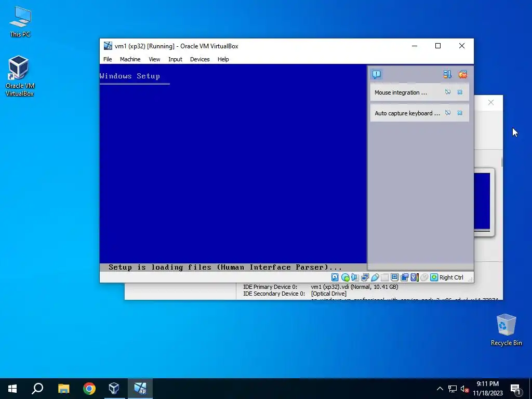Viewport: 532px width, 399px height.
Task: Dismiss the 'Auto capture keyboard' notification
Action: coord(460,113)
